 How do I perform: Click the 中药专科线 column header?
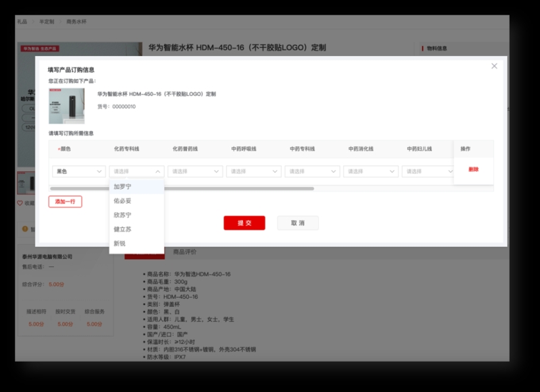302,149
